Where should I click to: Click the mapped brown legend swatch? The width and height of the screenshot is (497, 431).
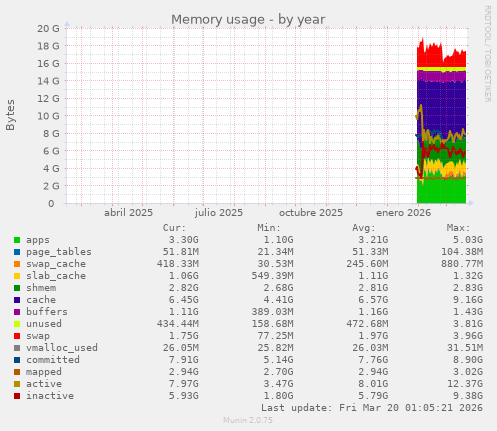click(x=17, y=372)
